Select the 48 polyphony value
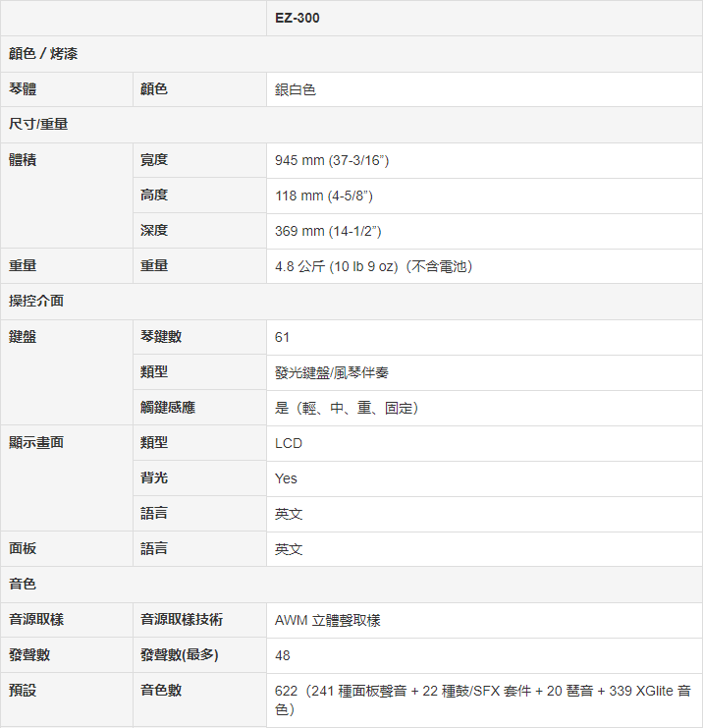 point(283,655)
